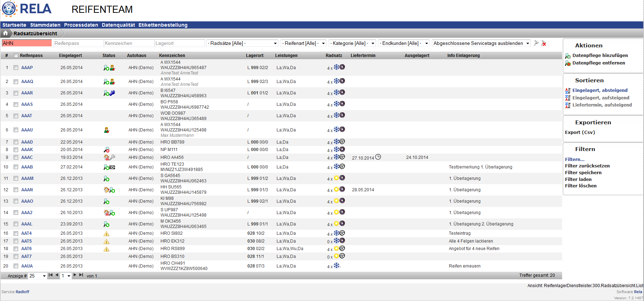Viewport: 644px width, 301px height.
Task: Tick the checkbox for Reifenpass AAAP
Action: pyautogui.click(x=16, y=68)
